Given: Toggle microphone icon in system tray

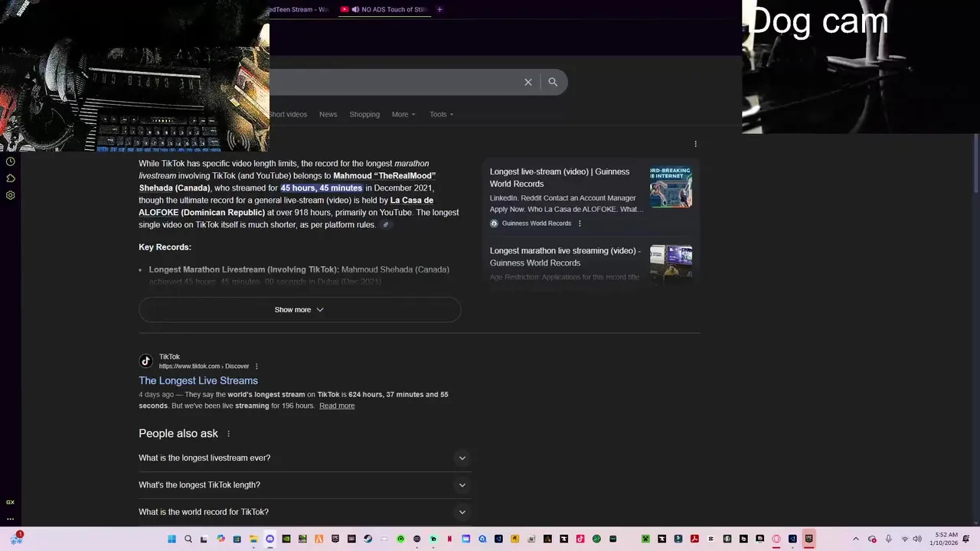Looking at the screenshot, I should tap(888, 539).
